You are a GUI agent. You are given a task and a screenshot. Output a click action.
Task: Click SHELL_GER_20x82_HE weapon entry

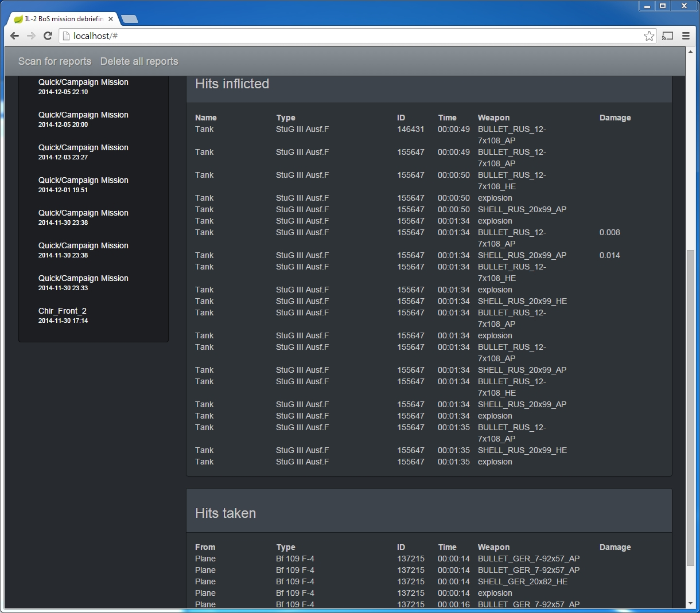(523, 581)
